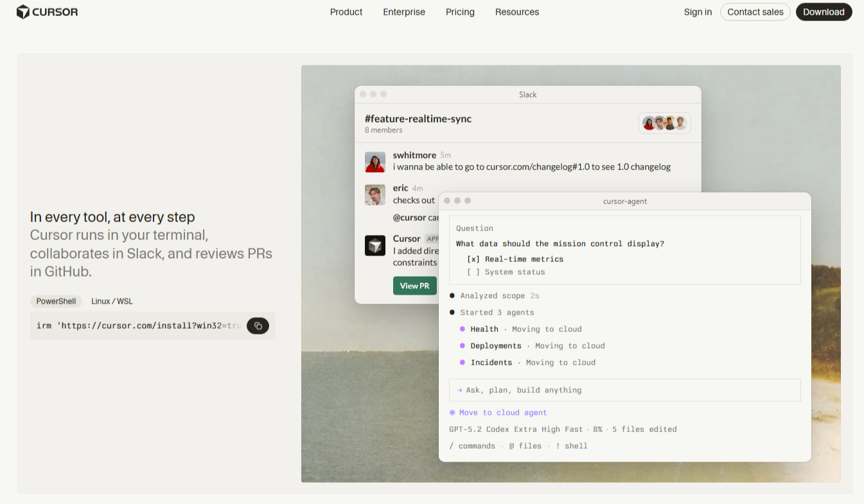
Task: Click eric's avatar in the Slack chat
Action: [x=375, y=195]
